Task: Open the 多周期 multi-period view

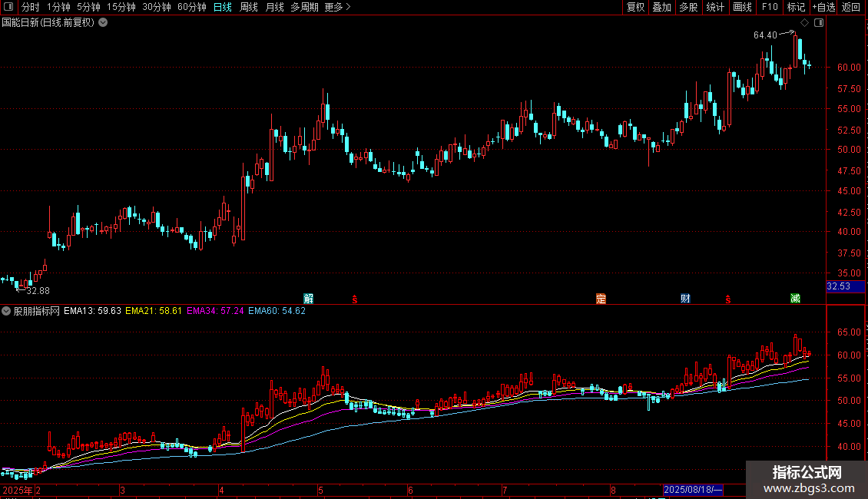Action: click(x=304, y=7)
